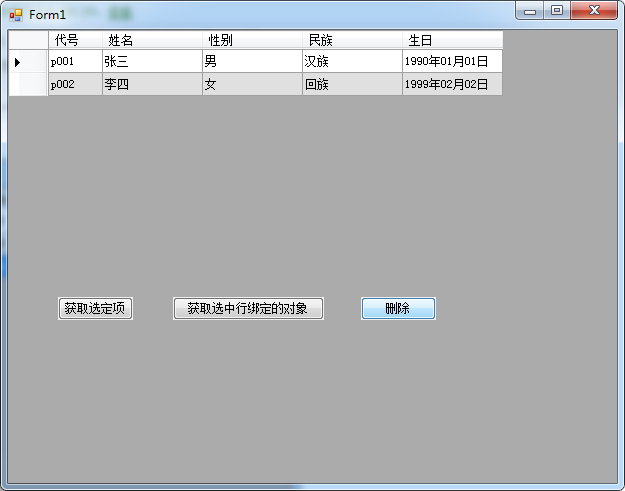This screenshot has width=625, height=491.
Task: Close the Form1 window
Action: coord(594,10)
